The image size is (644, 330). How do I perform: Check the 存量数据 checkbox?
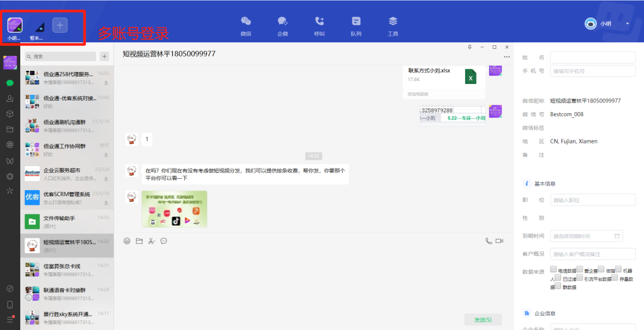pyautogui.click(x=614, y=278)
